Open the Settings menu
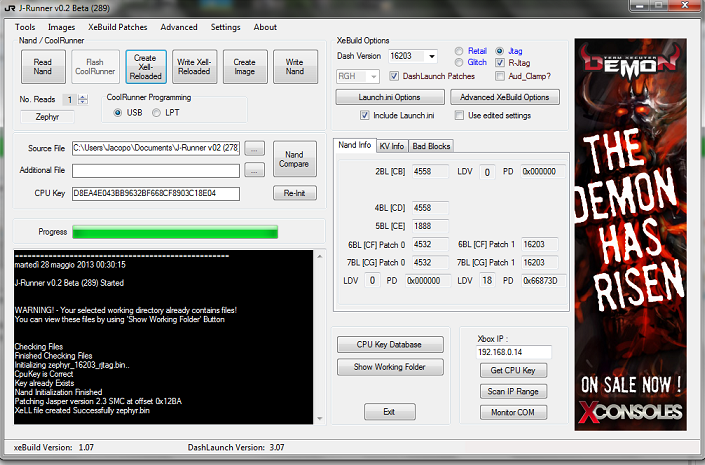Screen dimensions: 705x465 click(226, 27)
